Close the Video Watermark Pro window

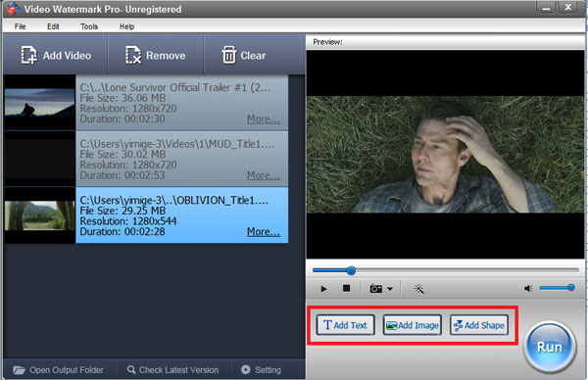[x=567, y=8]
